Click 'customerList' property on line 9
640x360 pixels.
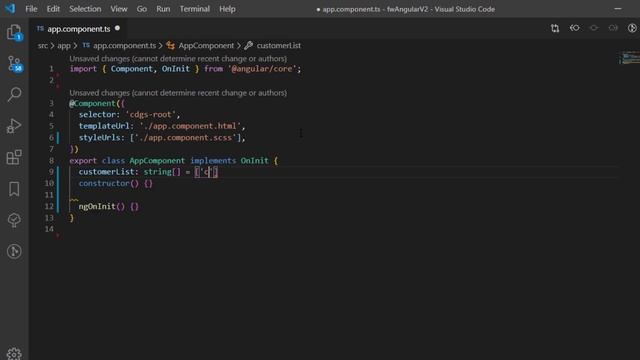[106, 172]
